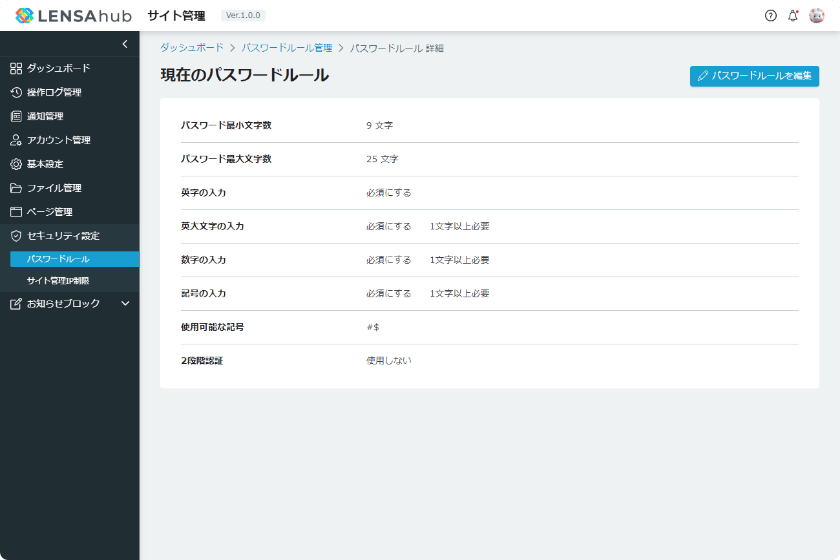Click the お知らせブロック edit icon

pyautogui.click(x=16, y=304)
